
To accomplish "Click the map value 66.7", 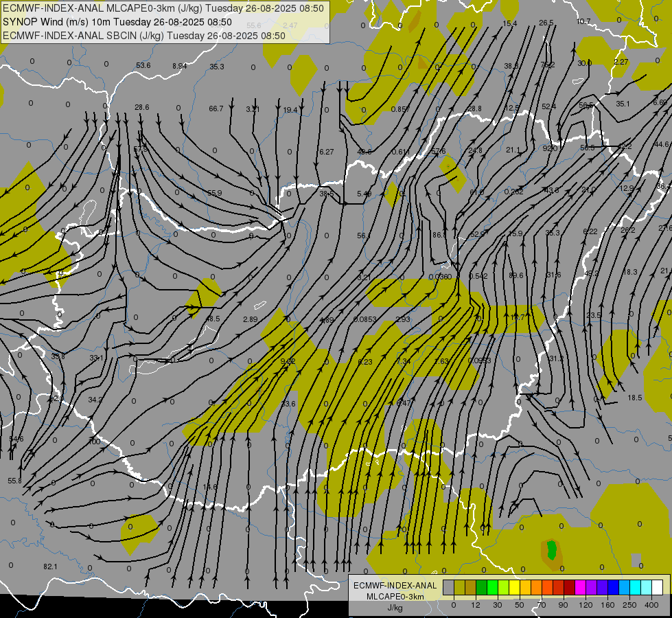I will [x=216, y=108].
